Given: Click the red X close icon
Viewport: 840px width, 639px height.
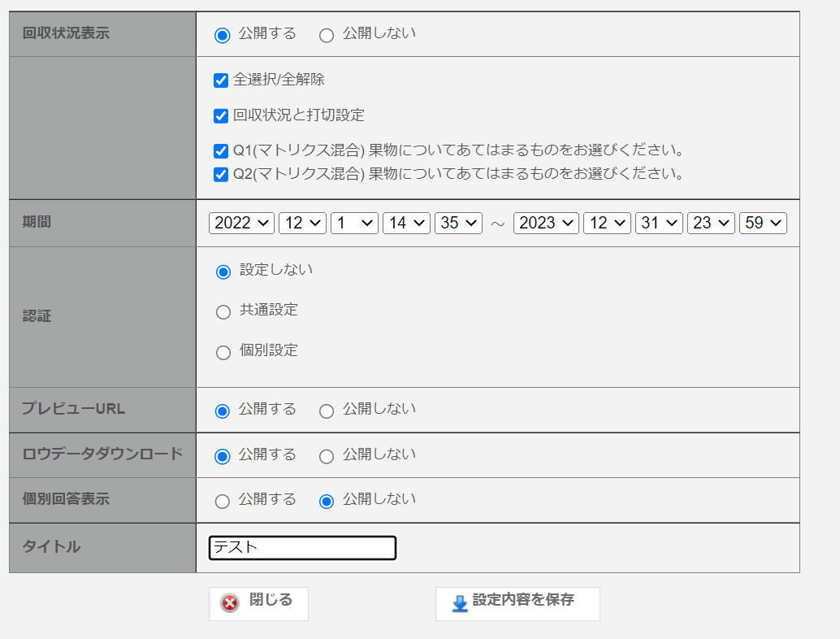Looking at the screenshot, I should tap(231, 603).
